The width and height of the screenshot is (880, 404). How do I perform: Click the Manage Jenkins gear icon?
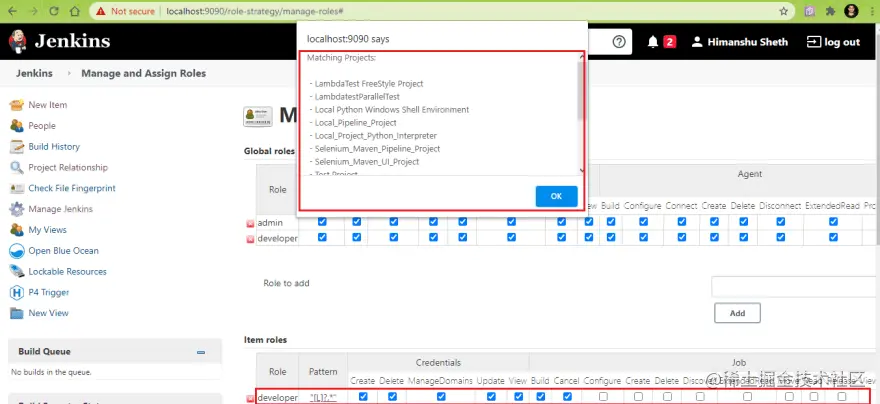17,209
